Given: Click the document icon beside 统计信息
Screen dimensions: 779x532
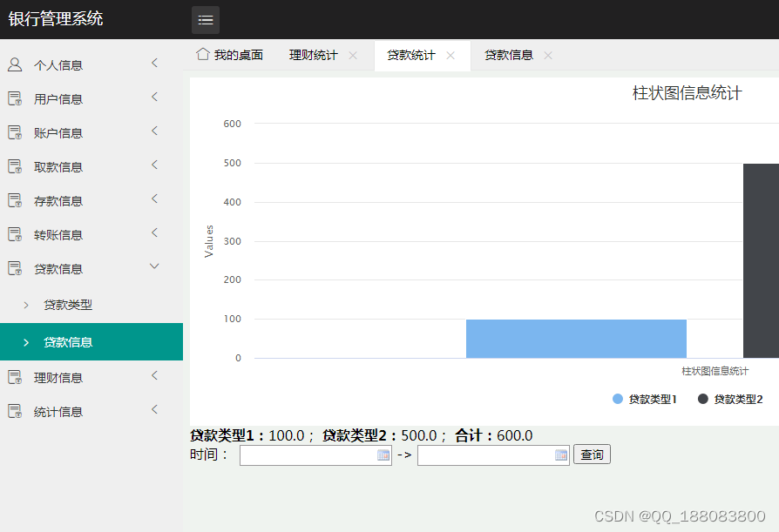Looking at the screenshot, I should point(15,411).
